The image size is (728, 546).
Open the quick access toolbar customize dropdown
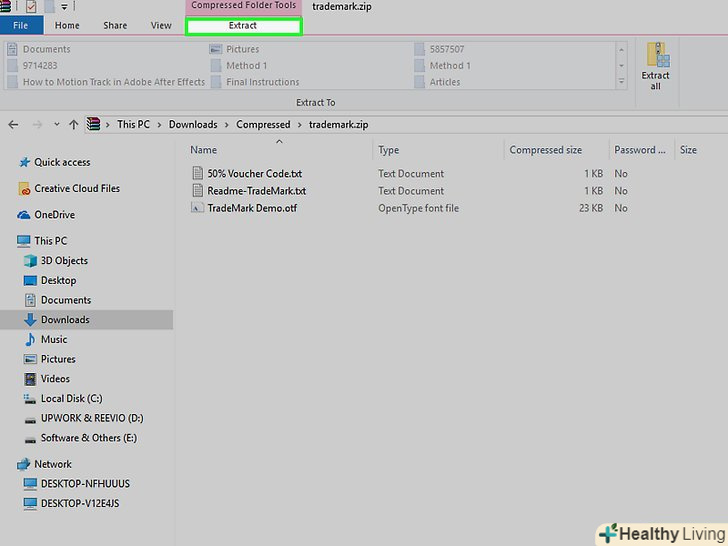click(x=63, y=7)
